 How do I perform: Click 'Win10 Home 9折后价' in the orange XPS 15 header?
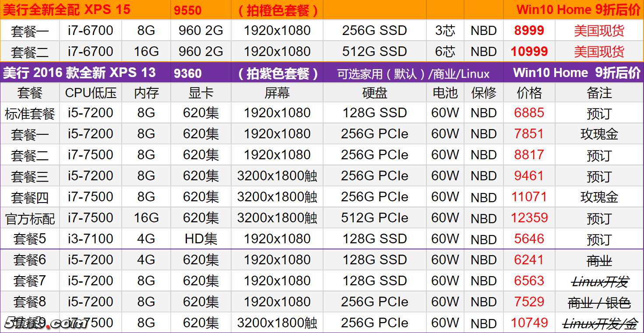(x=578, y=10)
